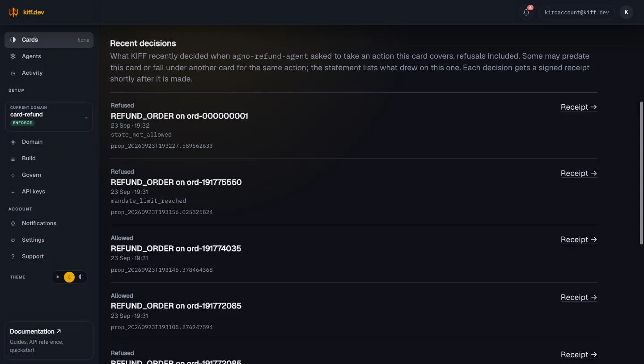Click the Build sidebar icon
This screenshot has width=644, height=364.
[x=13, y=158]
